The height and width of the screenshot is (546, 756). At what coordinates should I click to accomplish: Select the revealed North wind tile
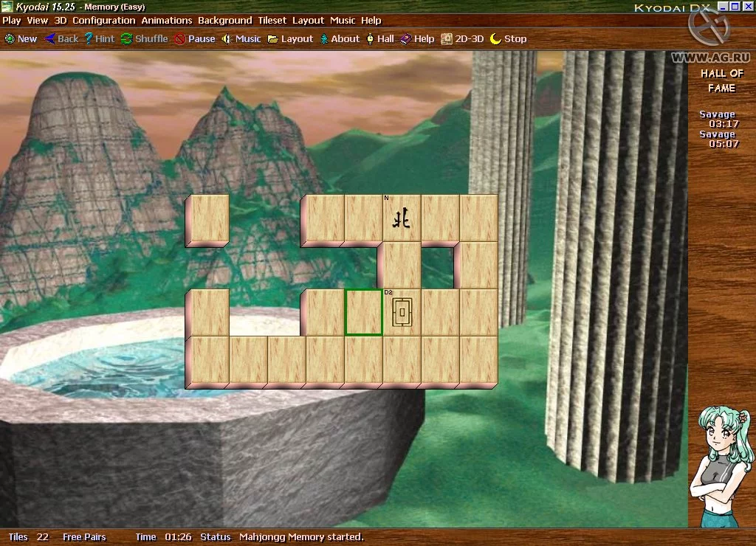402,218
